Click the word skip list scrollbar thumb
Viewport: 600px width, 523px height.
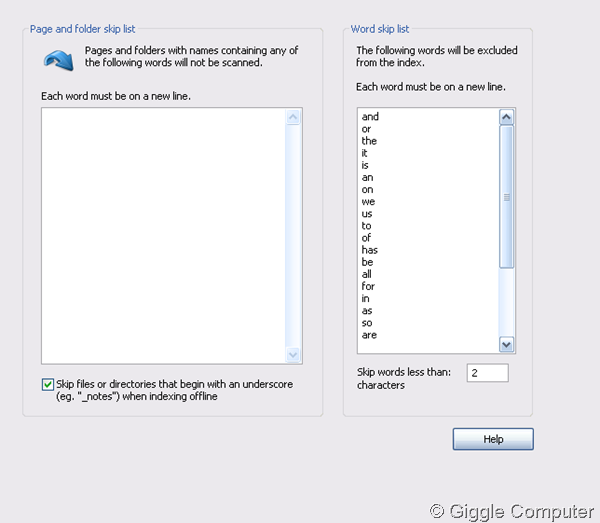click(x=506, y=197)
